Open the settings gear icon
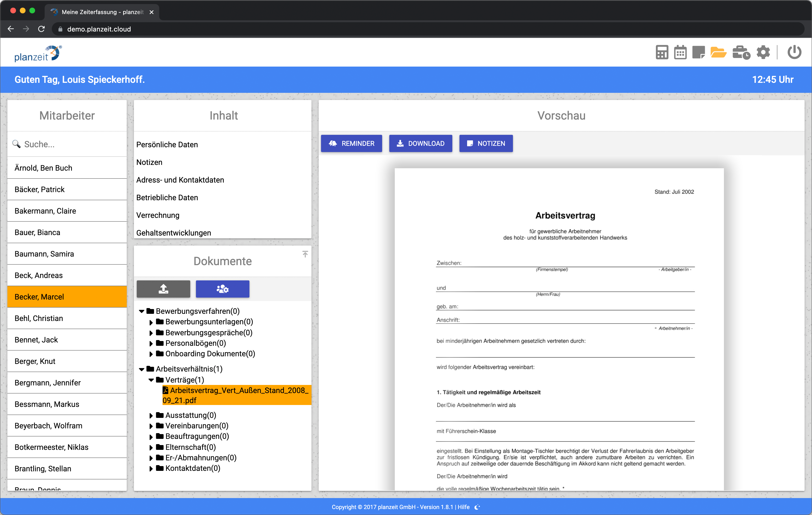This screenshot has height=515, width=812. [x=763, y=53]
